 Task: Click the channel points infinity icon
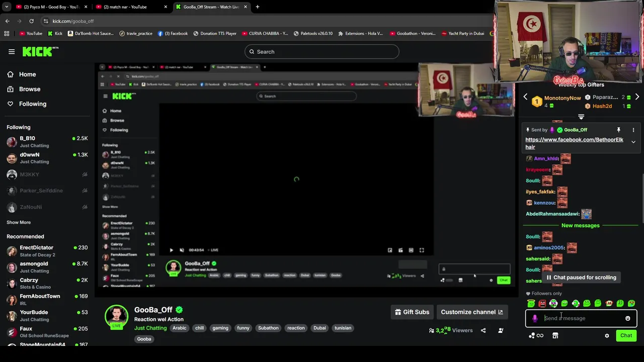pos(540,335)
